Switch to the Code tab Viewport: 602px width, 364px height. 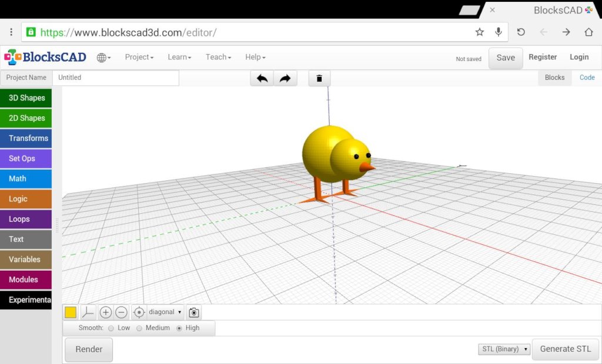pos(587,77)
